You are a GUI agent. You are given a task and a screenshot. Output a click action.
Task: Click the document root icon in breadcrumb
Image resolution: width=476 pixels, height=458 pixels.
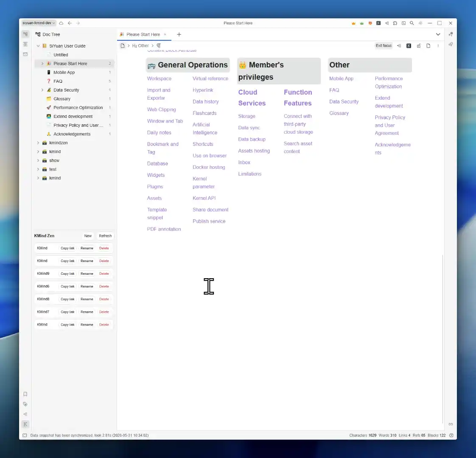[123, 45]
